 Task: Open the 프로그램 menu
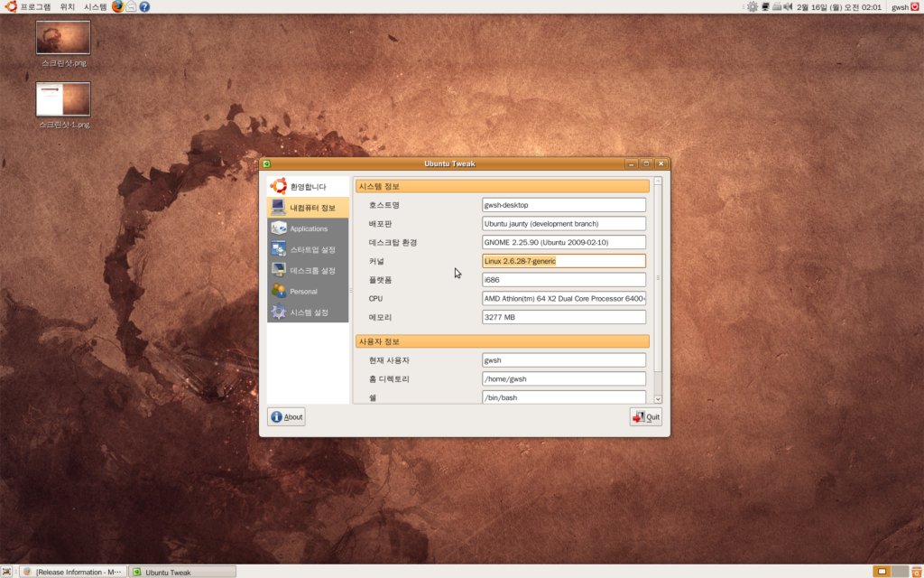(x=35, y=6)
